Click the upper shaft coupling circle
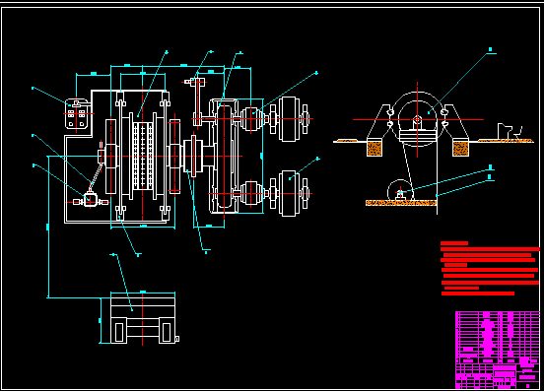The image size is (545, 392). pos(251,119)
